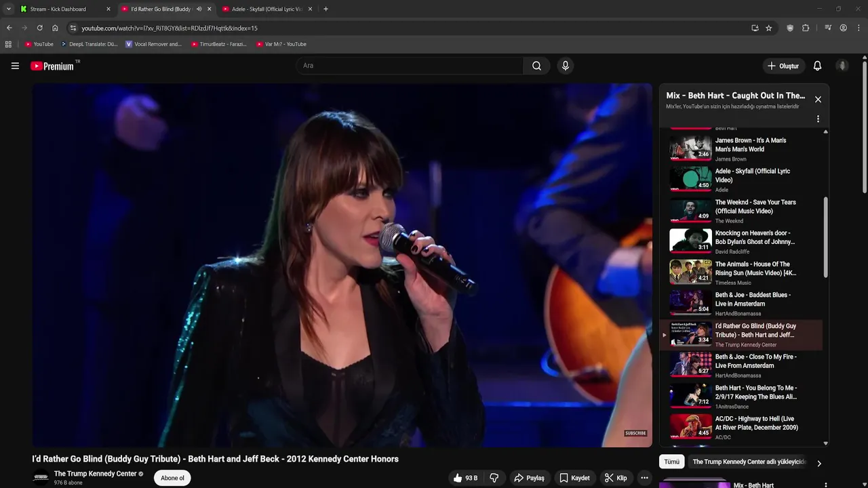Open the apps grid in bookmarks bar

click(8, 44)
